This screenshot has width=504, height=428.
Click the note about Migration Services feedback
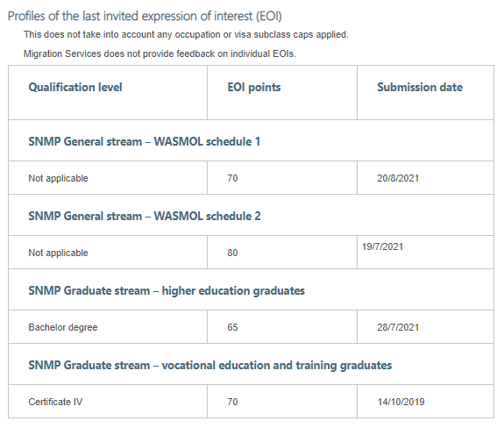pos(160,53)
